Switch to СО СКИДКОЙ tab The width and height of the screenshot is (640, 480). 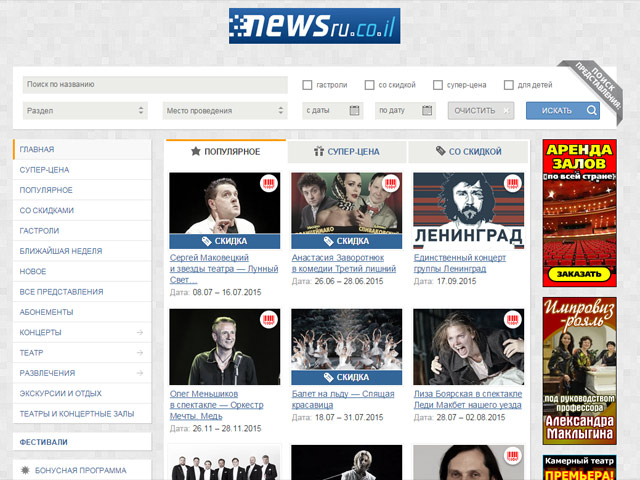tap(468, 152)
